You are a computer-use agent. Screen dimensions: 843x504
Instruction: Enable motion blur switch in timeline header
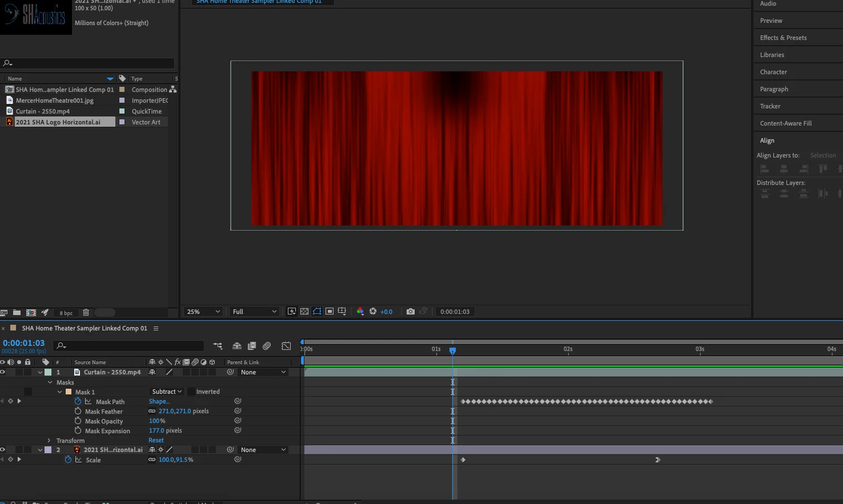(267, 346)
